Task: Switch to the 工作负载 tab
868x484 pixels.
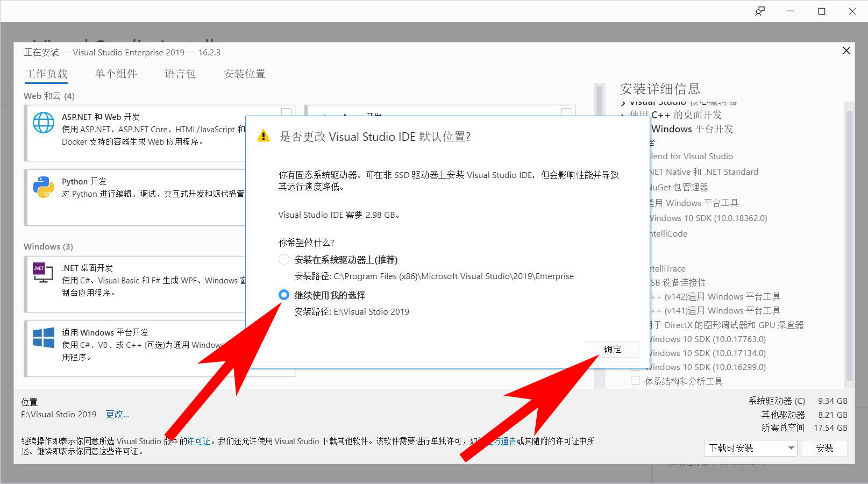Action: pyautogui.click(x=46, y=74)
